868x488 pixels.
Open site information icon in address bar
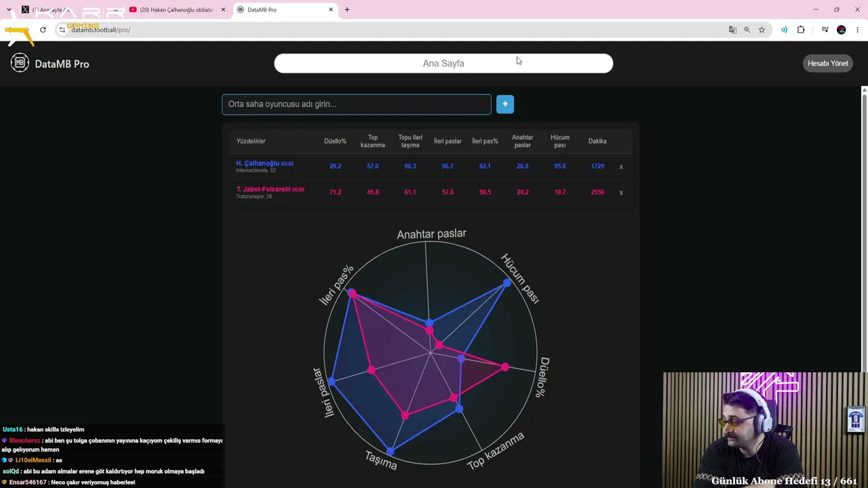pos(62,30)
